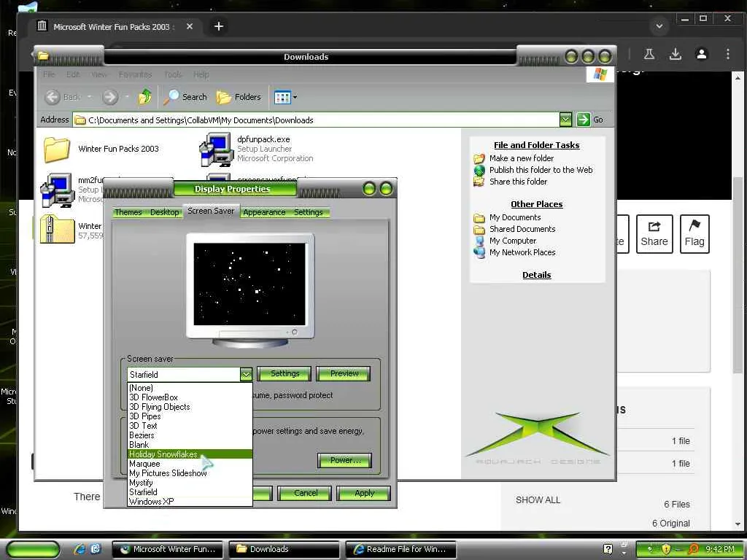Click SHOW ALL on the webpage
This screenshot has height=560, width=747.
(x=538, y=500)
